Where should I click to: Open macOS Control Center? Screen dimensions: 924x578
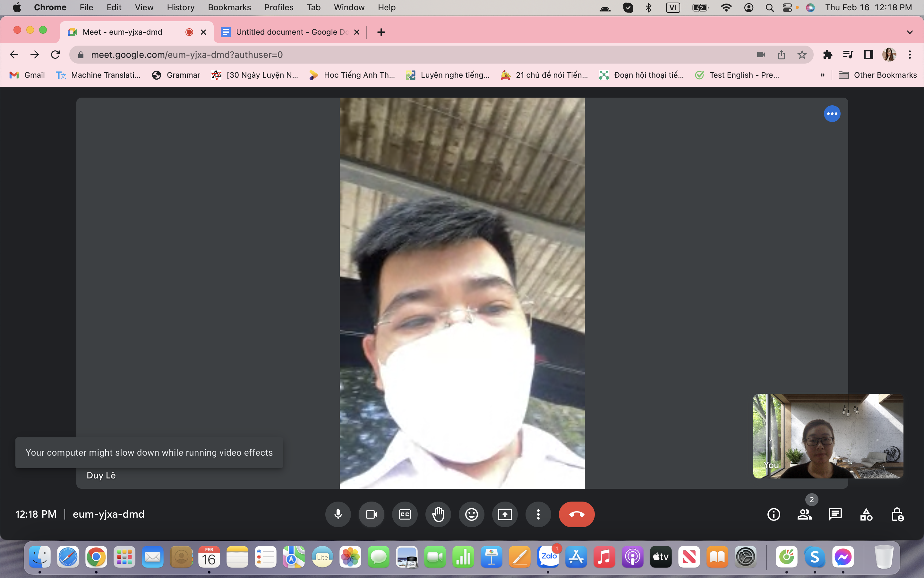pos(787,8)
